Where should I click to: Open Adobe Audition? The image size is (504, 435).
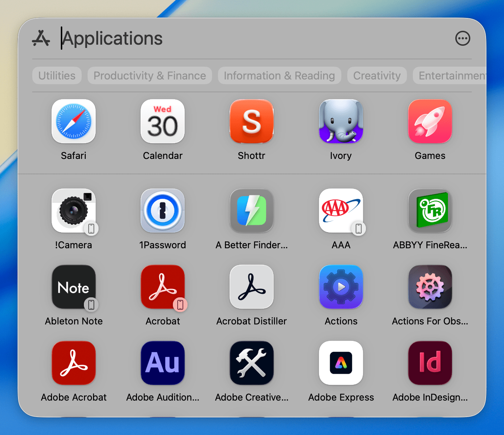(x=163, y=363)
